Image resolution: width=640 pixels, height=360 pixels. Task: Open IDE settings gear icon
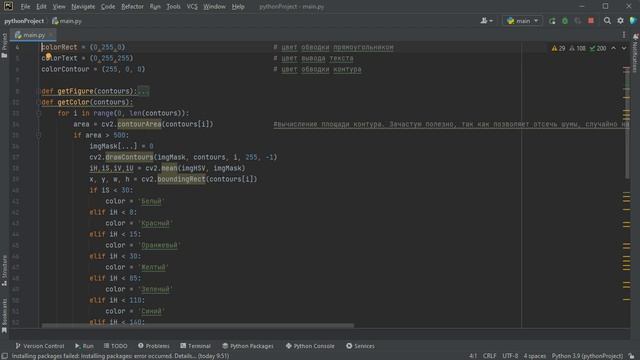click(x=620, y=21)
